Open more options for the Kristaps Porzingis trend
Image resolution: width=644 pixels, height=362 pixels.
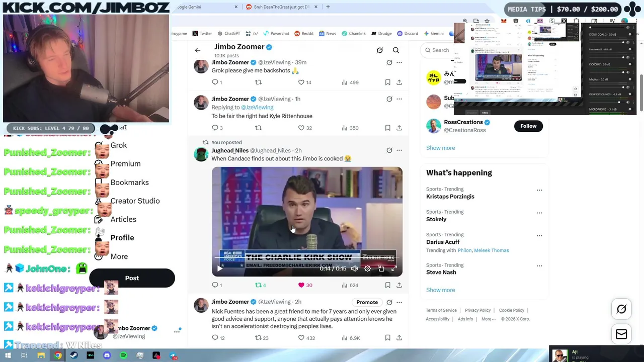pyautogui.click(x=539, y=190)
